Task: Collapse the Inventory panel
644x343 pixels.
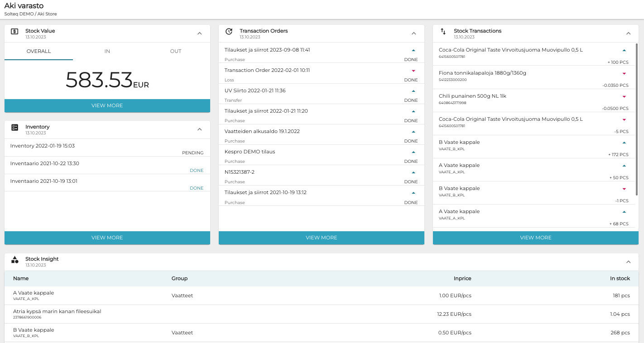Action: [199, 129]
